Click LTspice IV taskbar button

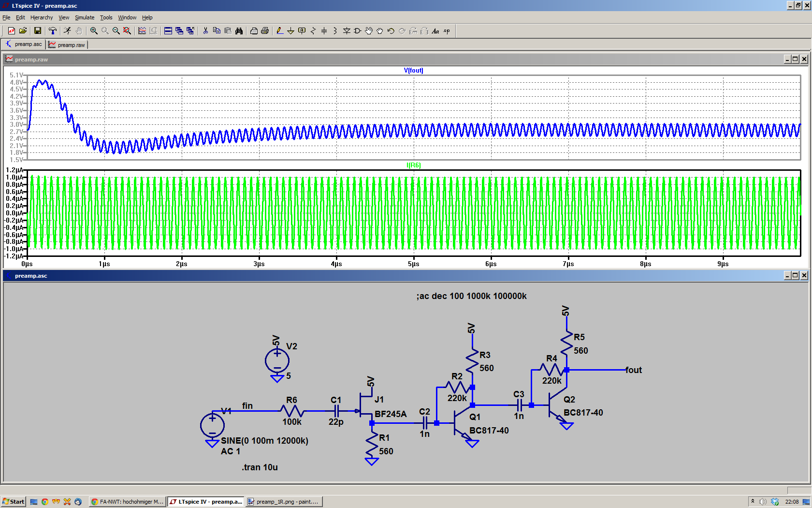[x=206, y=502]
